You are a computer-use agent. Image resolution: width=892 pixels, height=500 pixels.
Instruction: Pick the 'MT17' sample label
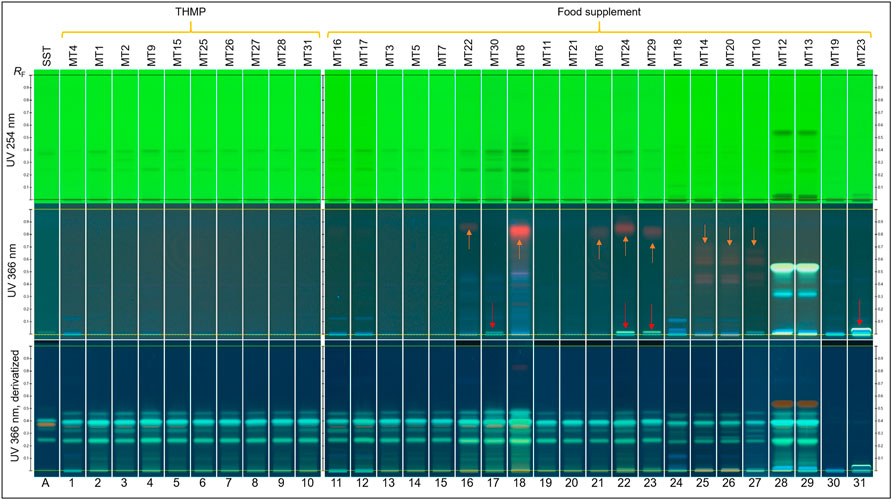point(364,53)
